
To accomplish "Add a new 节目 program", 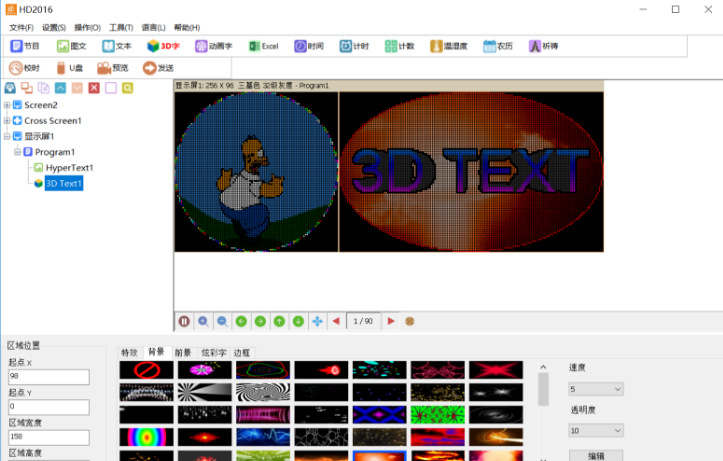I will point(25,46).
